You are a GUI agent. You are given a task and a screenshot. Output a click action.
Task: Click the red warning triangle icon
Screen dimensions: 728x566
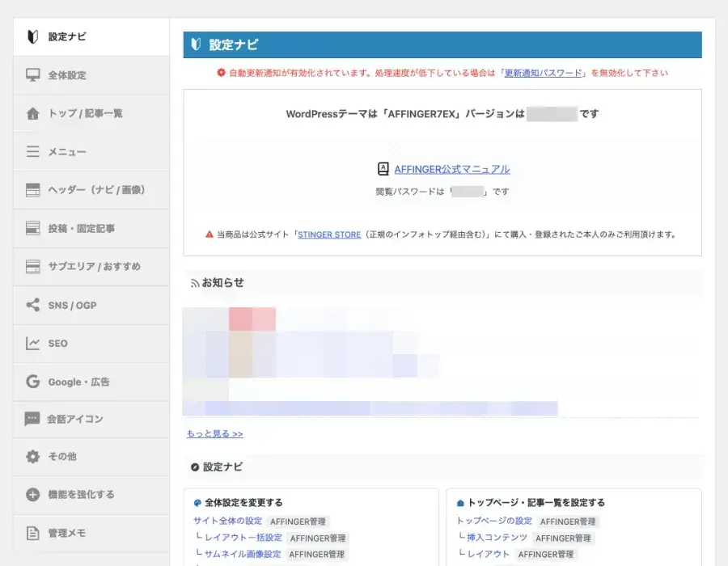(210, 234)
